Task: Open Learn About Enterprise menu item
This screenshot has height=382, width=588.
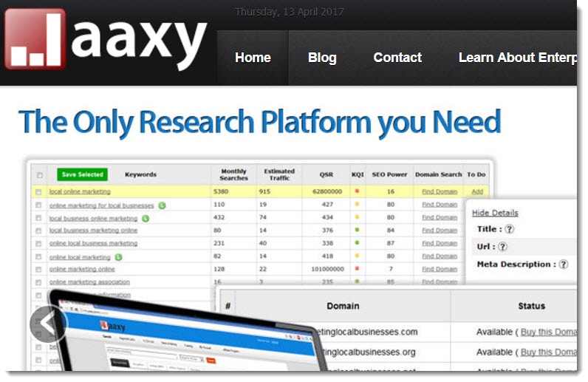Action: pos(518,58)
